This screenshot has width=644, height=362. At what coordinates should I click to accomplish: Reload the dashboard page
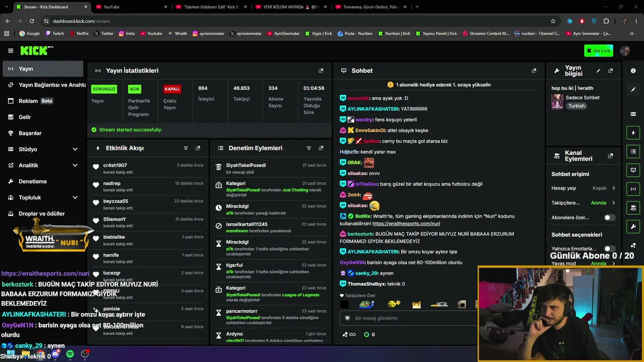pos(32,21)
